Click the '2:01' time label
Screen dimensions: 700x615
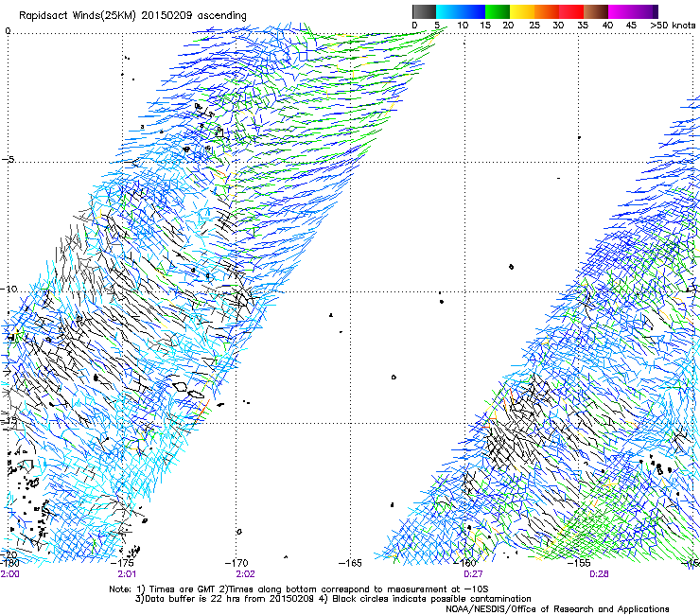click(x=127, y=574)
